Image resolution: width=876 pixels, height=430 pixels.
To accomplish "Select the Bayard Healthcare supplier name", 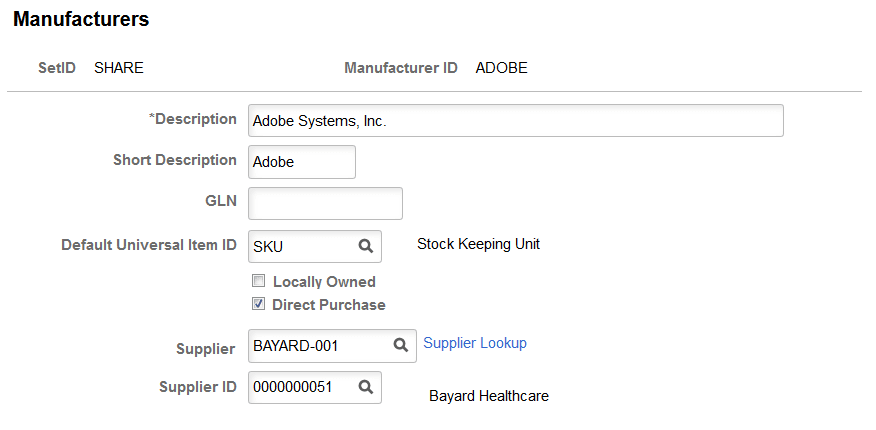I will click(489, 396).
